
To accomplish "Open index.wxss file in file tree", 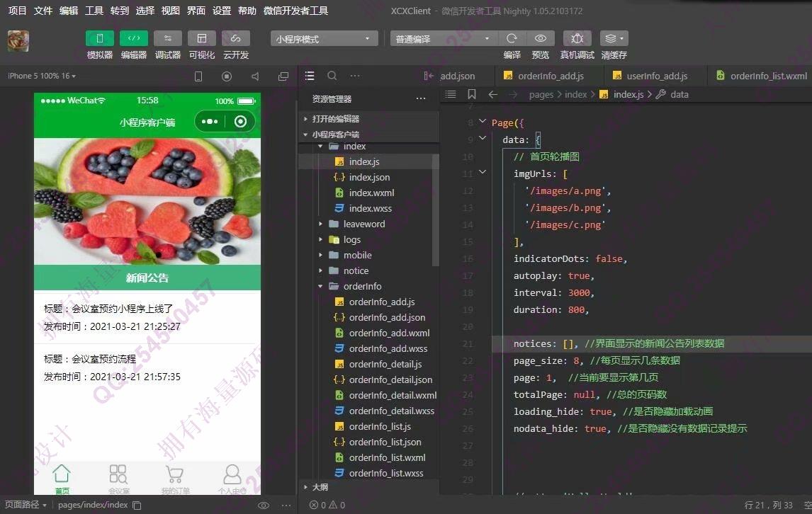I will coord(370,208).
